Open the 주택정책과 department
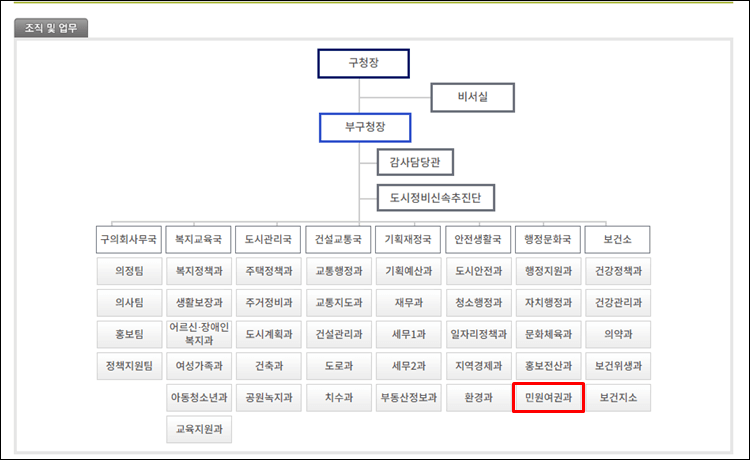Viewport: 750px width, 460px height. click(x=269, y=271)
